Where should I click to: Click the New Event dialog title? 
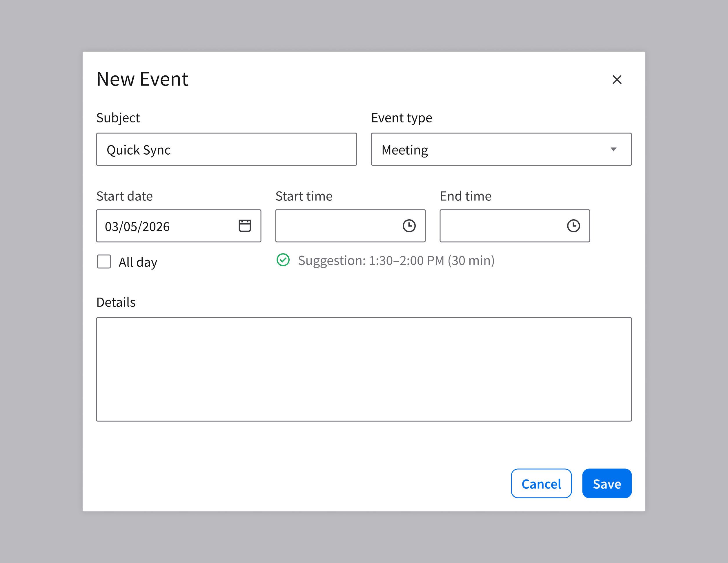coord(142,79)
